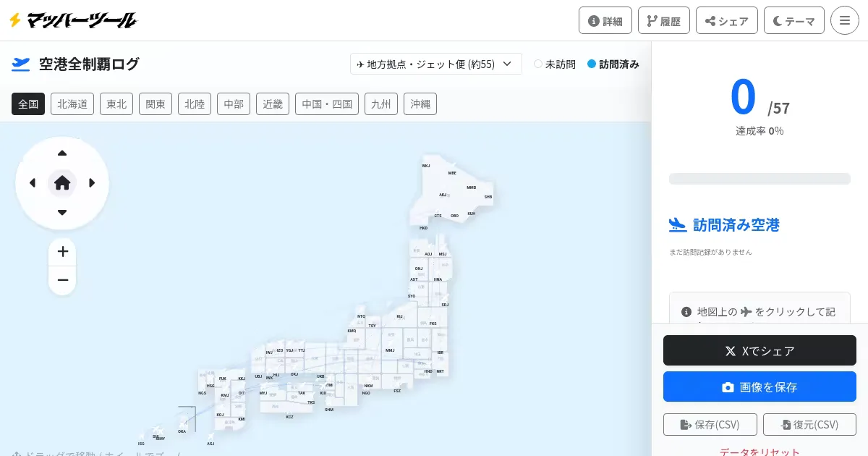Switch to the 九州 region tab
The height and width of the screenshot is (456, 868).
(381, 104)
